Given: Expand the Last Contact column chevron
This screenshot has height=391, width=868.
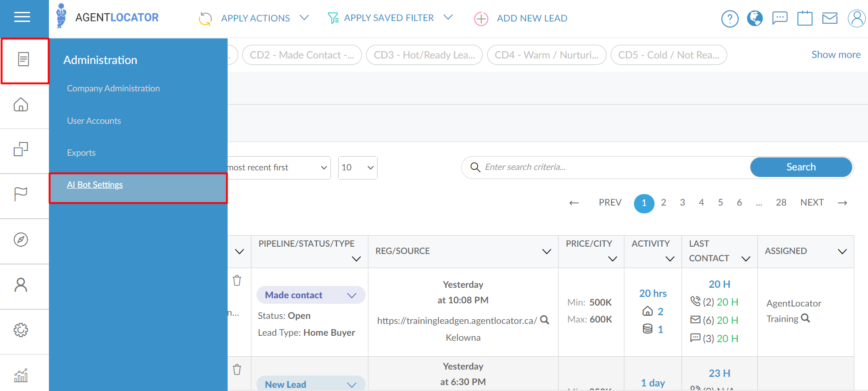Looking at the screenshot, I should [x=746, y=259].
